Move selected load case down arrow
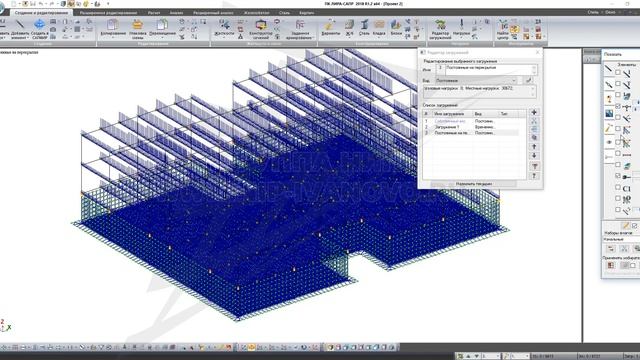 534,156
